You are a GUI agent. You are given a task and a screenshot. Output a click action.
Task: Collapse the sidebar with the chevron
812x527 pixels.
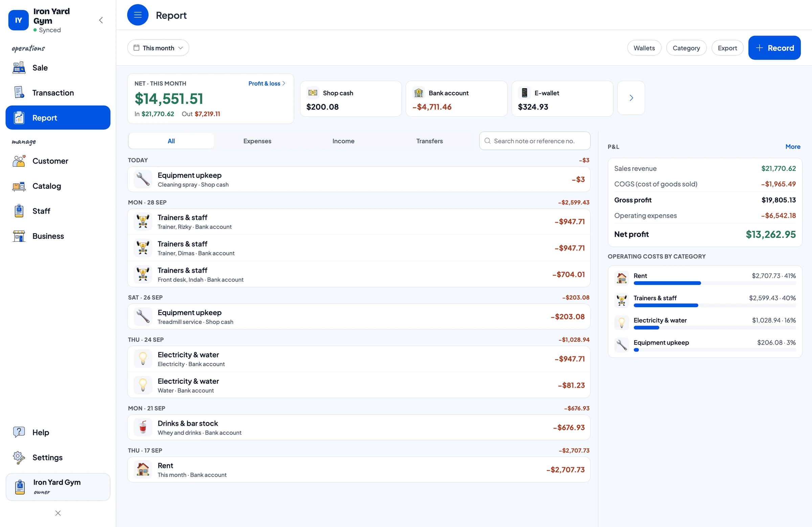[101, 20]
